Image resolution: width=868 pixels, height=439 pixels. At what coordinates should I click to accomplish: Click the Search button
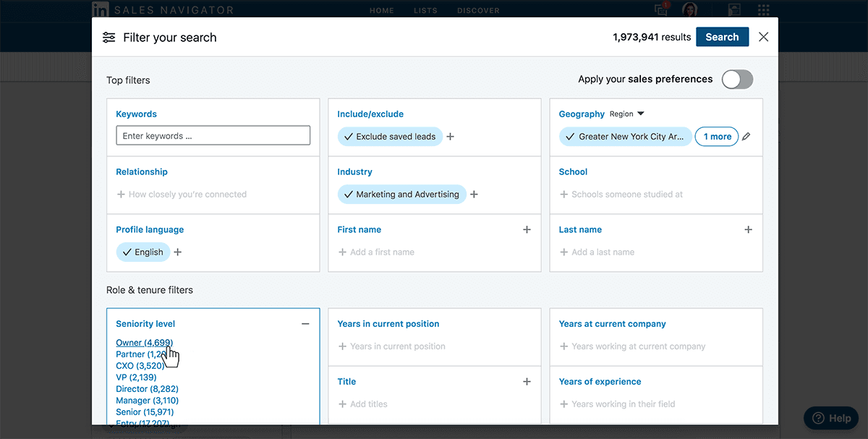[x=722, y=37]
